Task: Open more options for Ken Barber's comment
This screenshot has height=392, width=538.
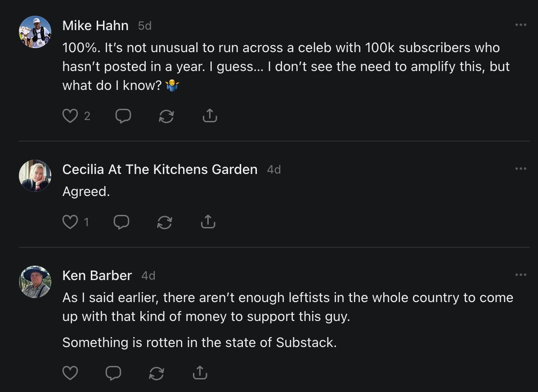Action: point(520,275)
